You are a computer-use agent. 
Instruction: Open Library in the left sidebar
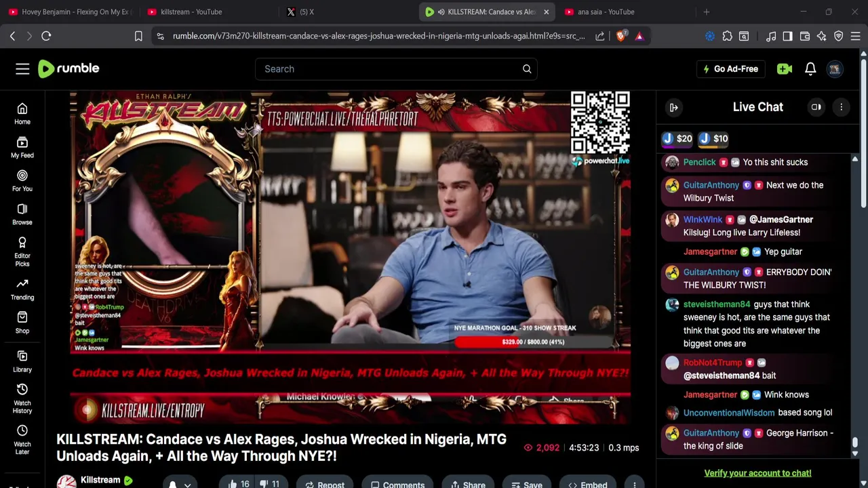point(22,361)
